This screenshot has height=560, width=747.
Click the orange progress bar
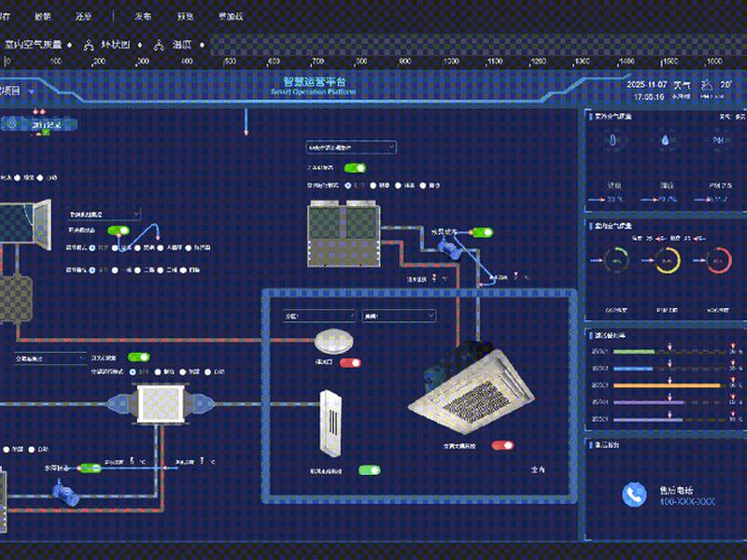click(667, 385)
